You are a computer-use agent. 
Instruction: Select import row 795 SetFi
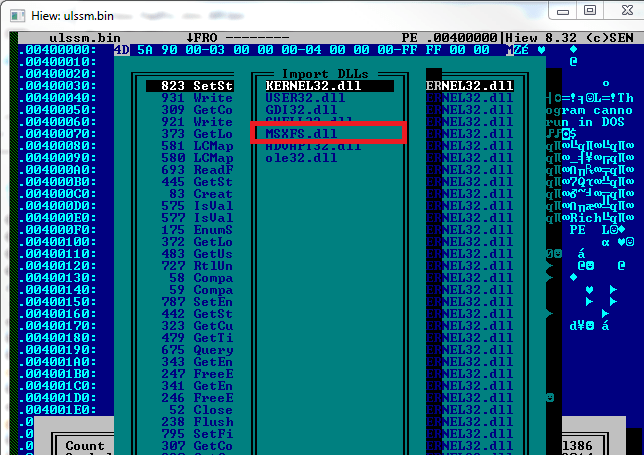[197, 434]
